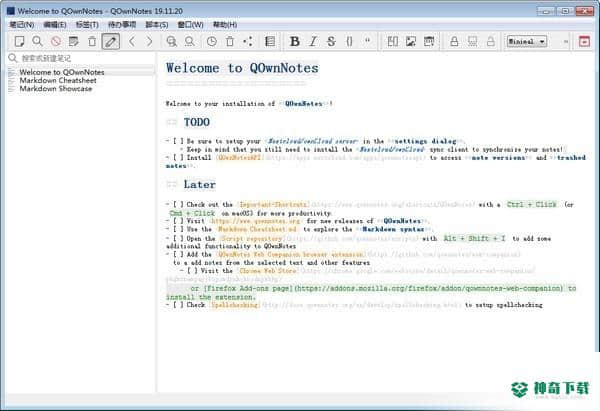Click the faded padlock left of Minimal

pyautogui.click(x=491, y=41)
